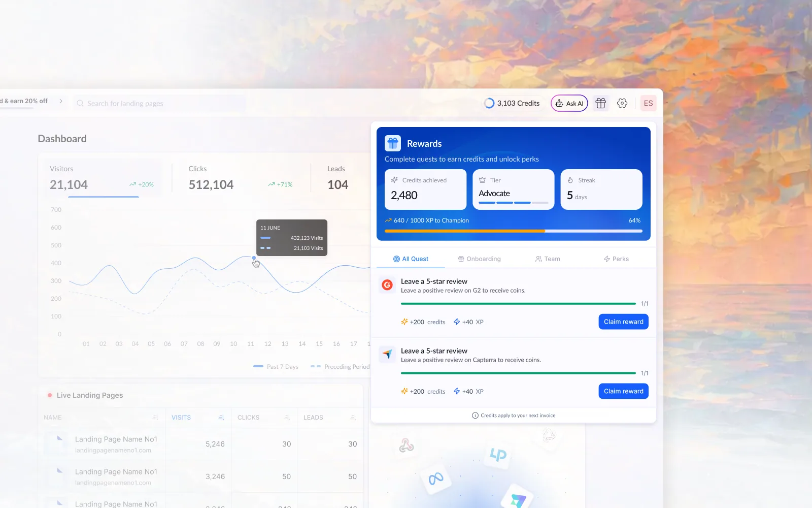This screenshot has width=812, height=508.
Task: Click the Past 7 Days legend entry
Action: 276,367
